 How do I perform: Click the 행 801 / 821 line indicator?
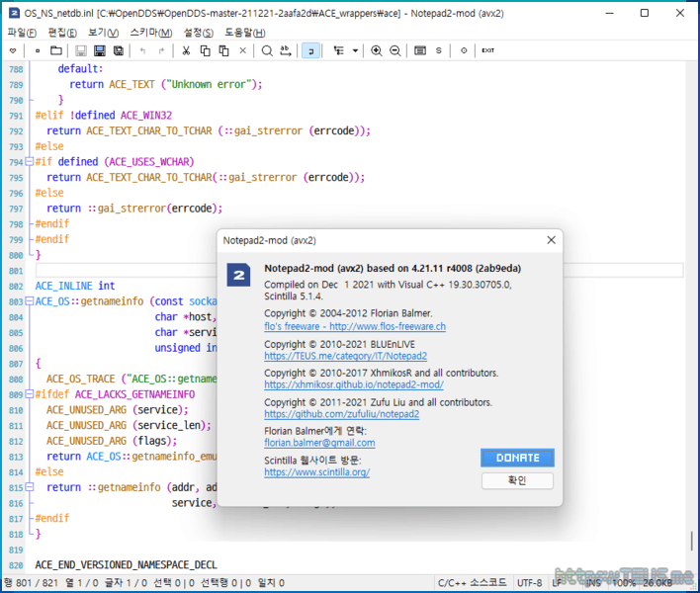click(x=32, y=583)
